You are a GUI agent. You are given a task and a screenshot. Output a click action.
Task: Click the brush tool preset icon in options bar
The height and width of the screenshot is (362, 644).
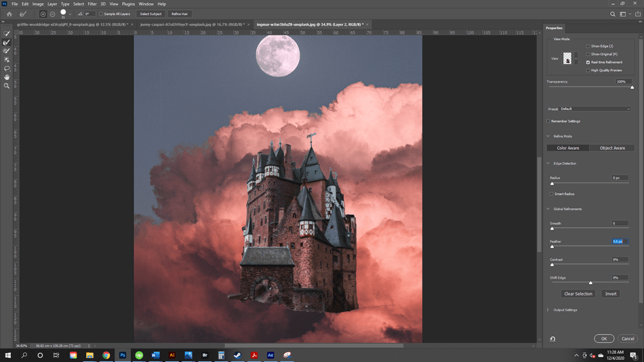(x=24, y=14)
